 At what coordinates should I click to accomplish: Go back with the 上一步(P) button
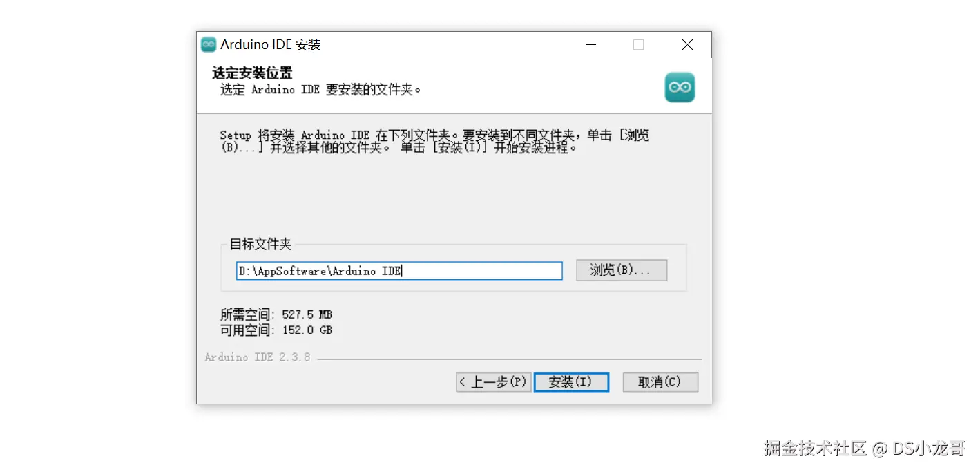493,382
